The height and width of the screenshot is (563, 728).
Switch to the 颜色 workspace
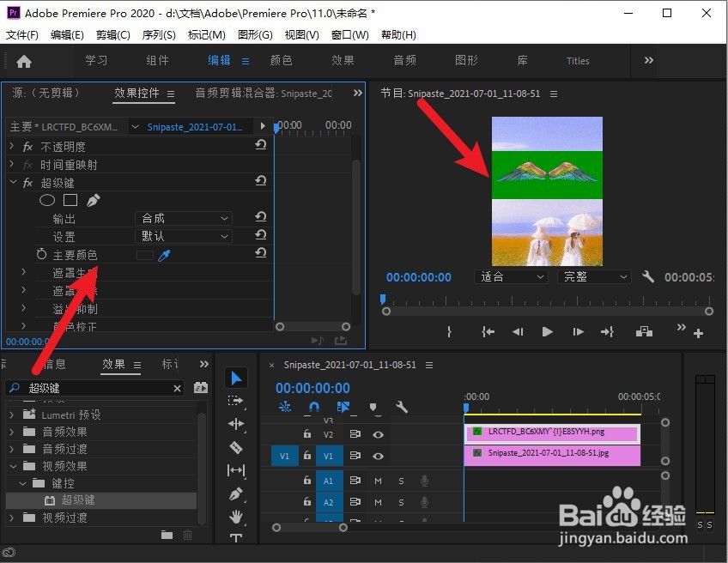pos(281,60)
